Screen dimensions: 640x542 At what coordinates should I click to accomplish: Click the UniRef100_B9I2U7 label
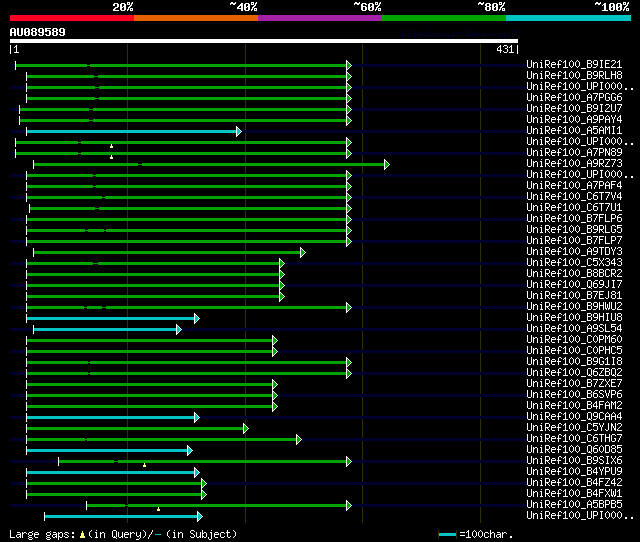point(574,109)
